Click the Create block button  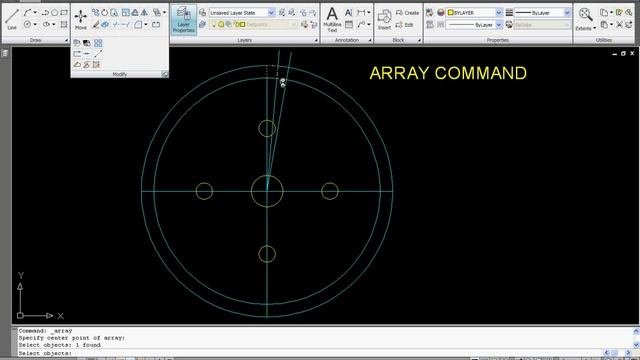coord(407,13)
